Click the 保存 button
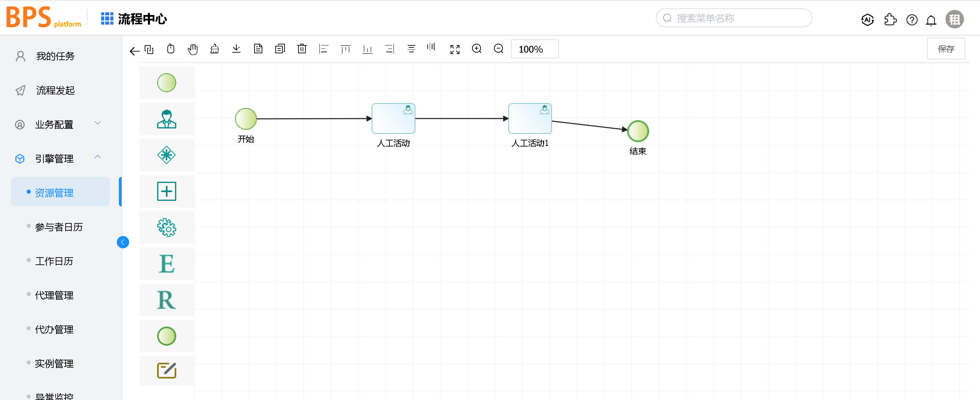This screenshot has width=980, height=400. pyautogui.click(x=946, y=49)
